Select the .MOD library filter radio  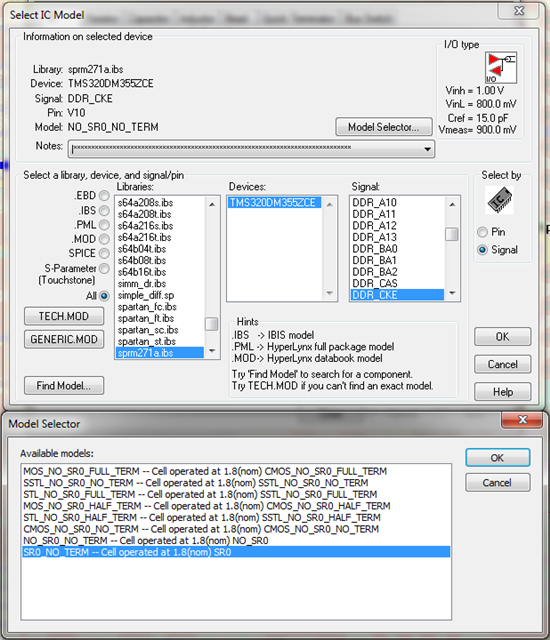[x=104, y=239]
